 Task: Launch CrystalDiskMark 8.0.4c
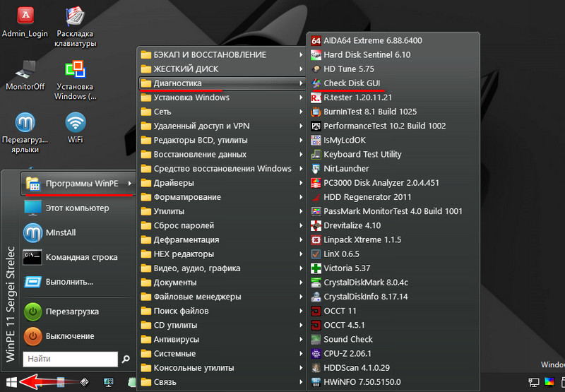pos(393,283)
